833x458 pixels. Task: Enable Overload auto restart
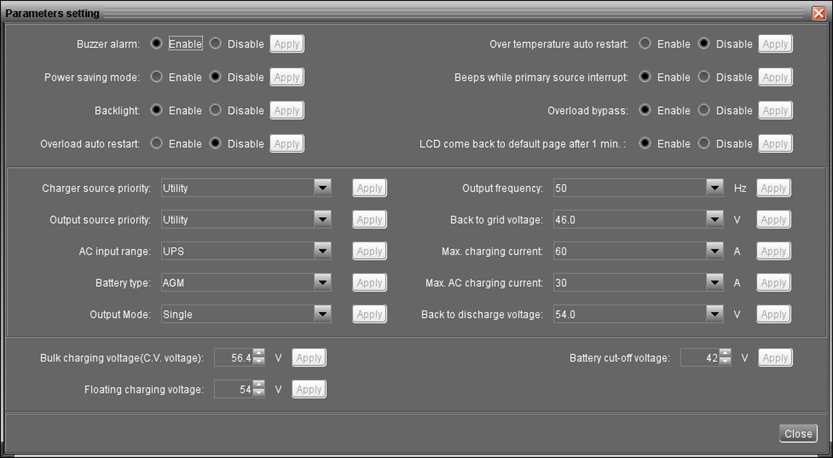[156, 143]
